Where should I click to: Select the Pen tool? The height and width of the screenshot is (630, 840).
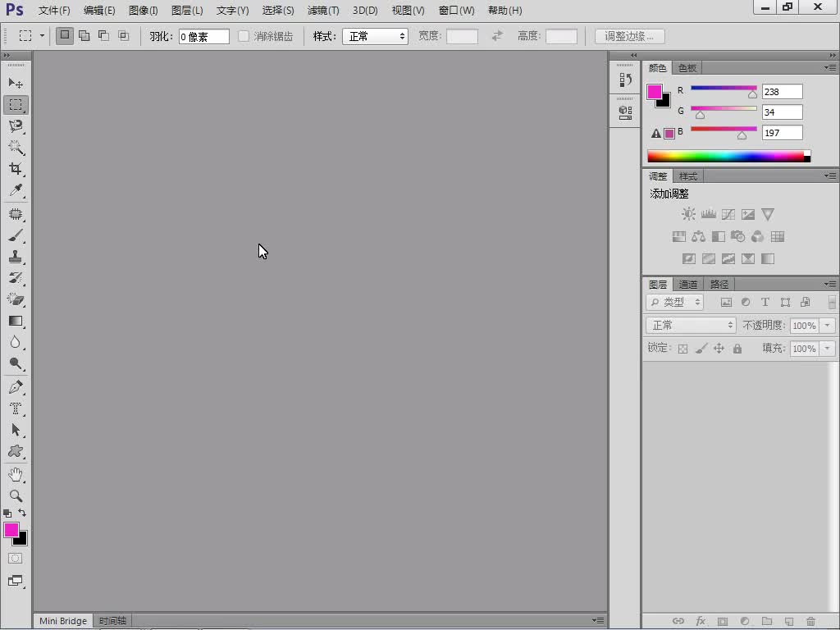pyautogui.click(x=16, y=387)
